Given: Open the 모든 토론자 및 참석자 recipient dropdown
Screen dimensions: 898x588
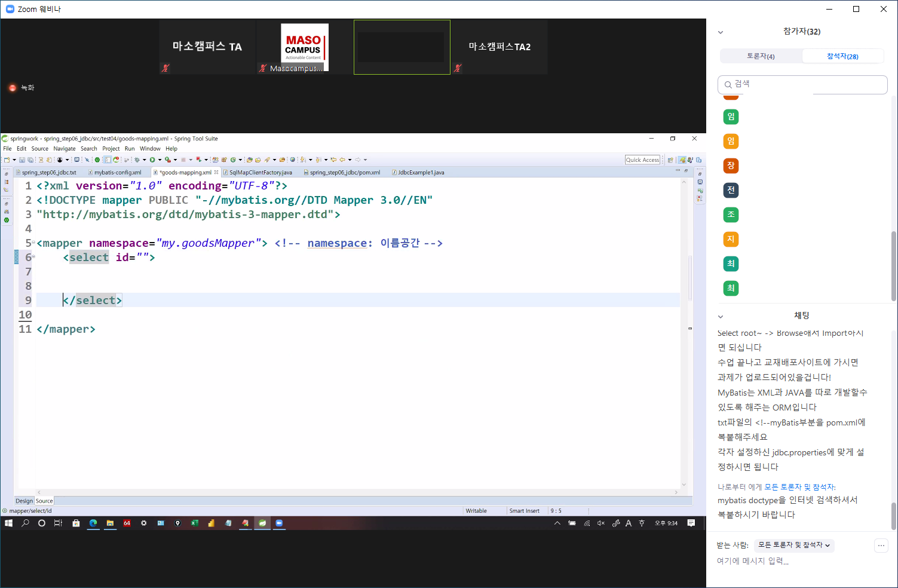Looking at the screenshot, I should [794, 545].
